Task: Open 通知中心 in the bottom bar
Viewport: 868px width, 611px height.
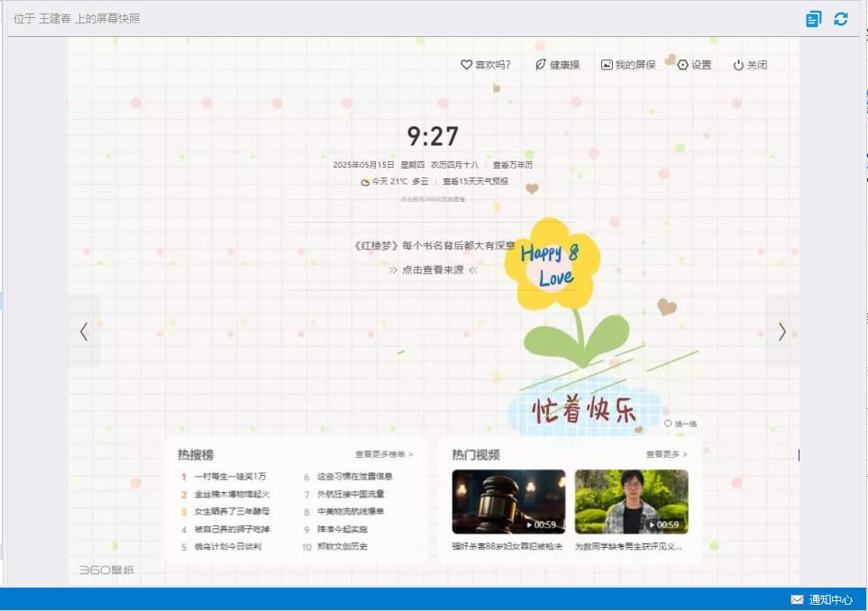Action: (x=822, y=599)
